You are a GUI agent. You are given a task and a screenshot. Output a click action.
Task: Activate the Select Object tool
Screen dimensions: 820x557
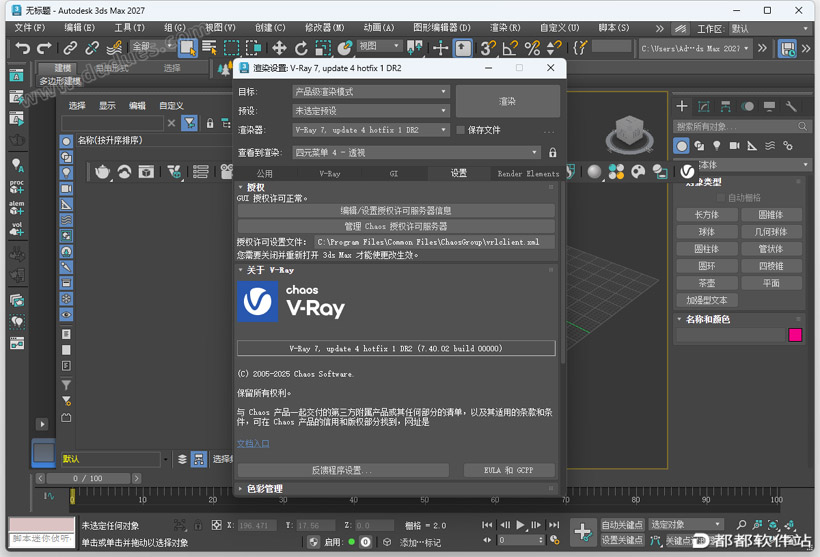coord(187,48)
